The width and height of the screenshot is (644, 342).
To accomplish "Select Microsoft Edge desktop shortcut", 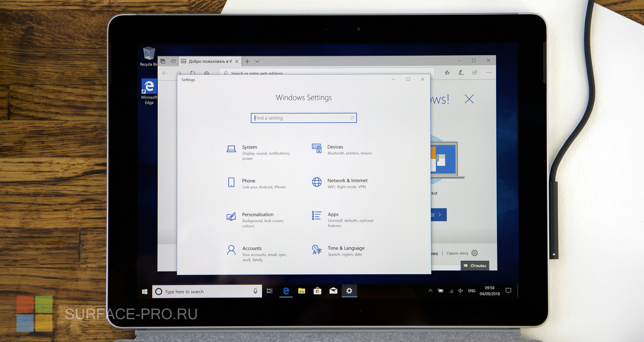I will pyautogui.click(x=149, y=92).
